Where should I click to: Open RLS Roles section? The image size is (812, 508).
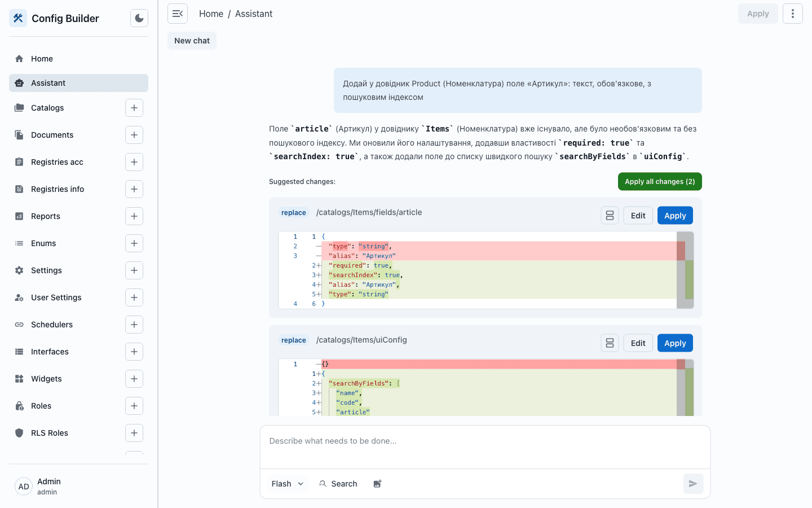[x=50, y=433]
